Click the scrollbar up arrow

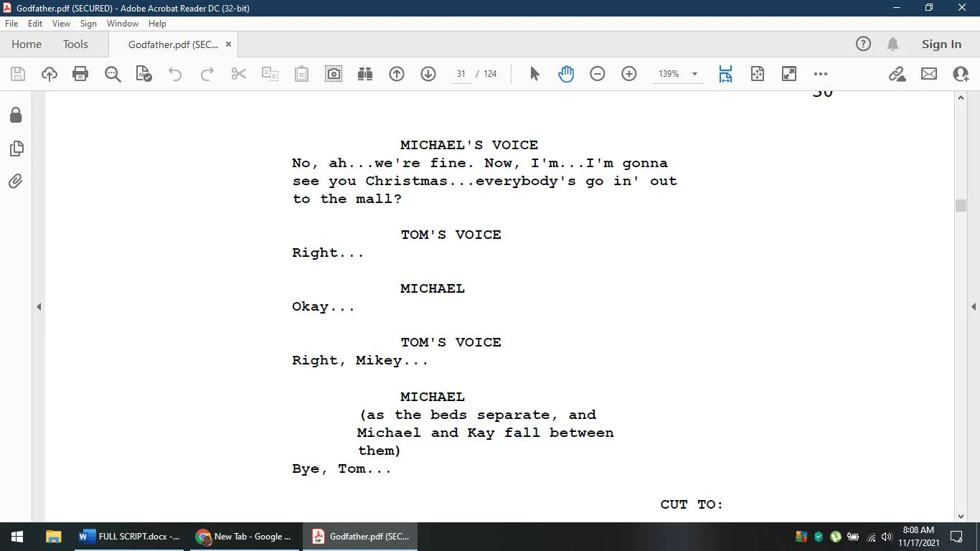point(961,98)
